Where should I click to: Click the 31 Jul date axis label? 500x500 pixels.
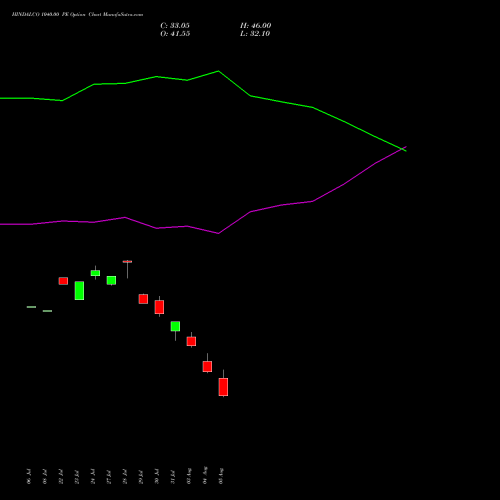pyautogui.click(x=173, y=477)
